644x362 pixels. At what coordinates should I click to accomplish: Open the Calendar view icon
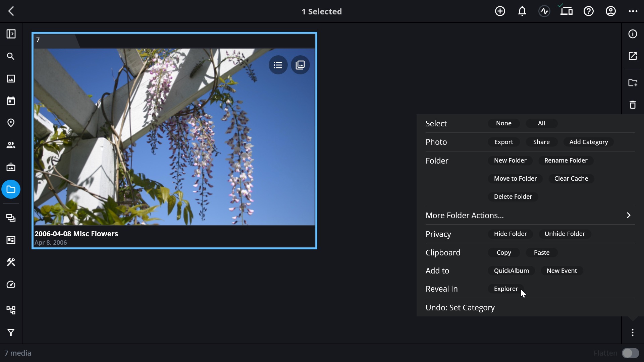tap(11, 101)
